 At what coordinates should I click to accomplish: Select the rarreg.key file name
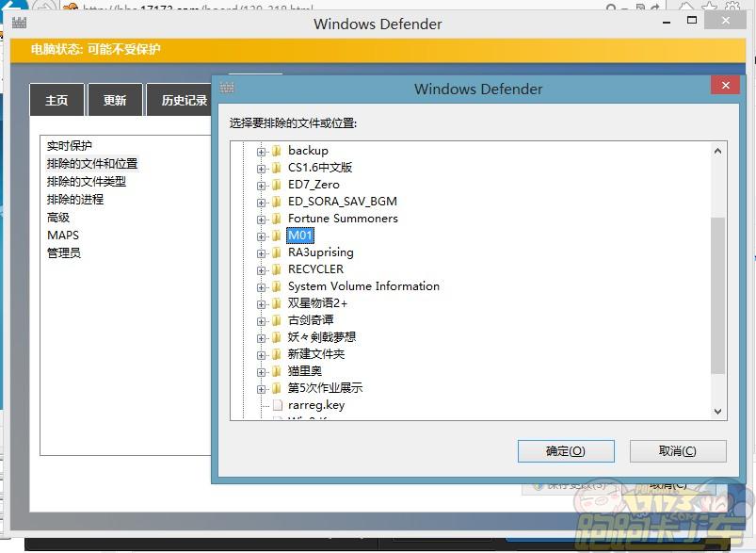316,405
